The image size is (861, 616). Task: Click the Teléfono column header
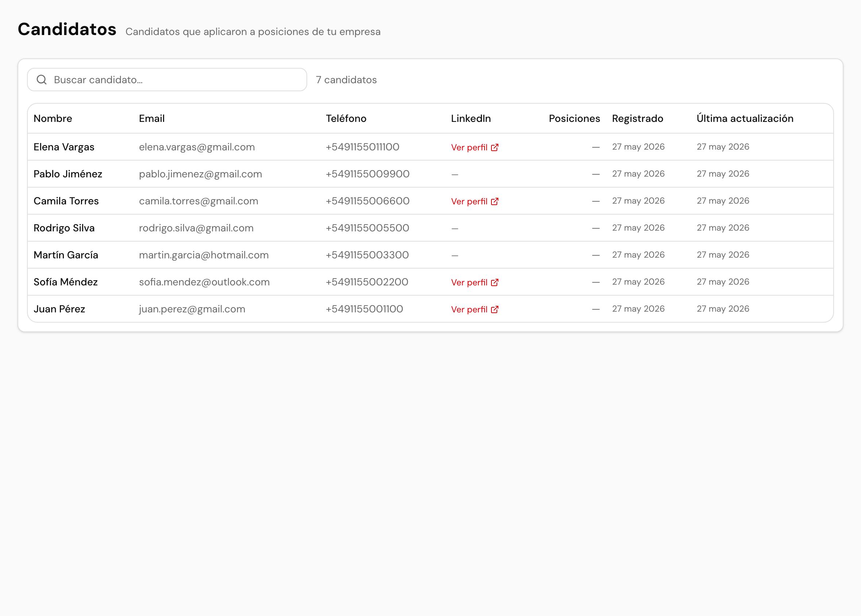point(346,118)
